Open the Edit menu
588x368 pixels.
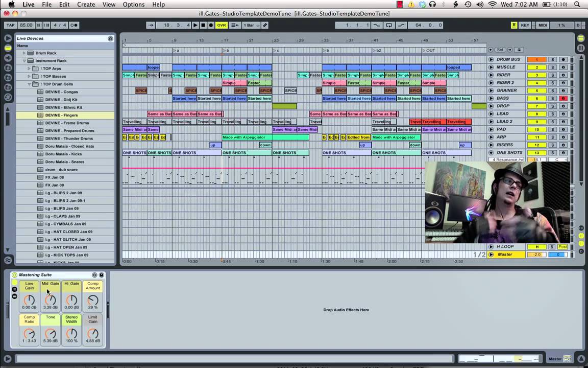point(64,5)
